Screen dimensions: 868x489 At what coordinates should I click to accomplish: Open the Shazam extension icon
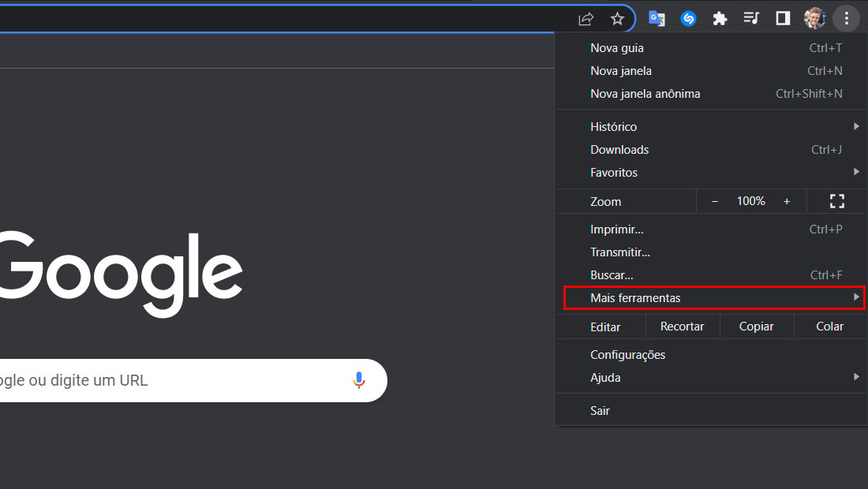[688, 19]
